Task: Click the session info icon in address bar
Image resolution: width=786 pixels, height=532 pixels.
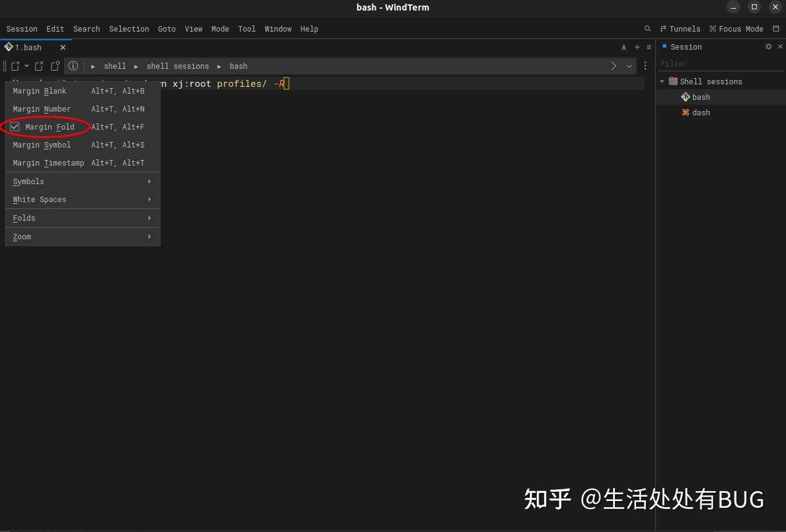Action: 73,66
